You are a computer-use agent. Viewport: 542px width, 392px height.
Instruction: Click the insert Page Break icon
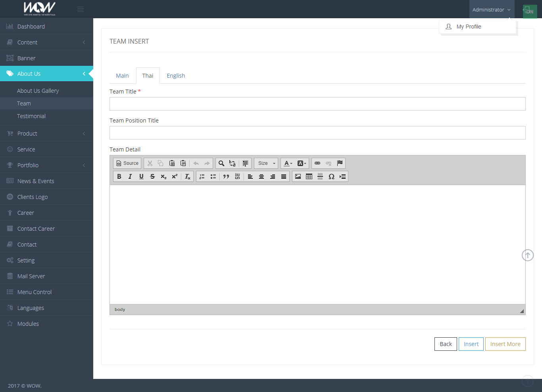(x=342, y=177)
